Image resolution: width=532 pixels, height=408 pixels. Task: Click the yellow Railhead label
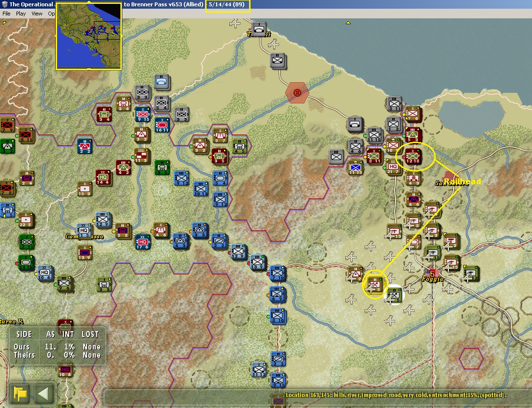click(462, 181)
